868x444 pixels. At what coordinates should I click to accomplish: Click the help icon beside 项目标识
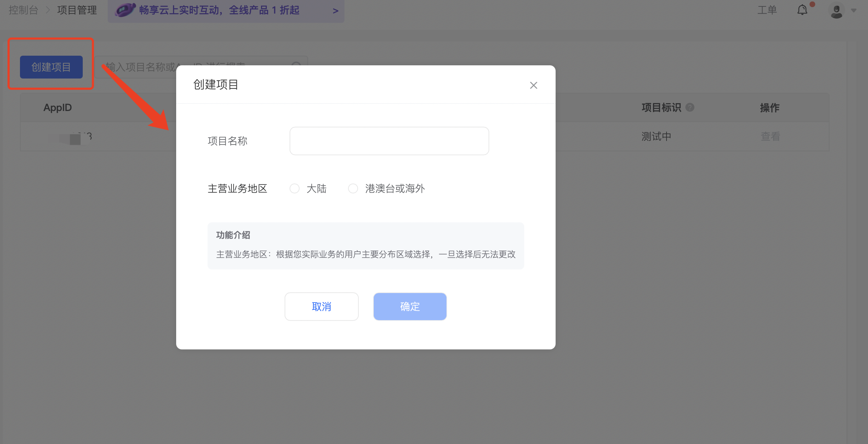pos(690,107)
